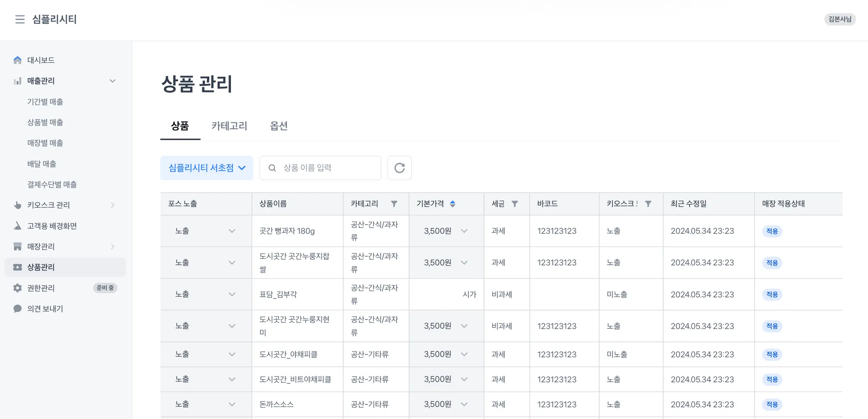
Task: Open 배달 매출 in sidebar
Action: tap(42, 164)
